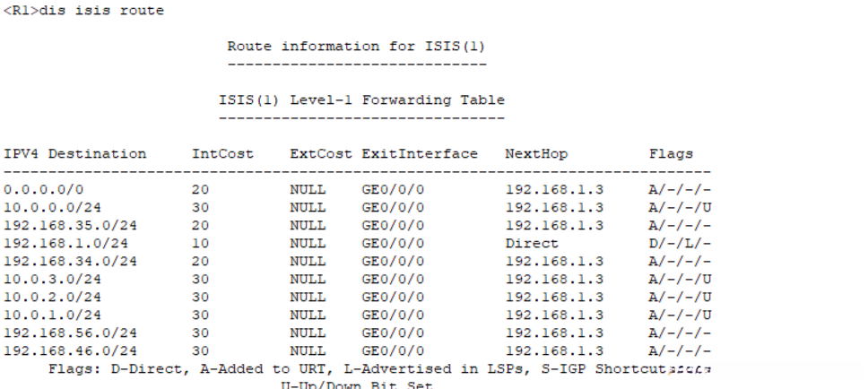Click the 'Direct' next hop value
Screen dimensions: 868x389
(x=532, y=243)
